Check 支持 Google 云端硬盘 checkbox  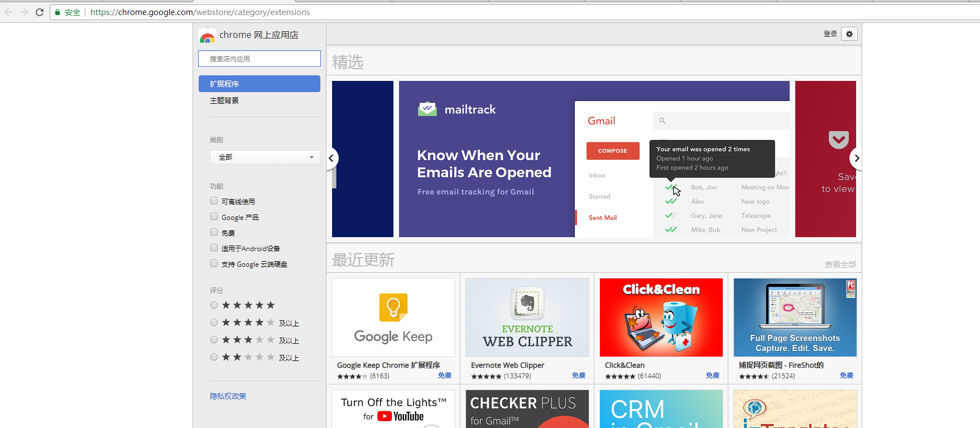(x=214, y=263)
